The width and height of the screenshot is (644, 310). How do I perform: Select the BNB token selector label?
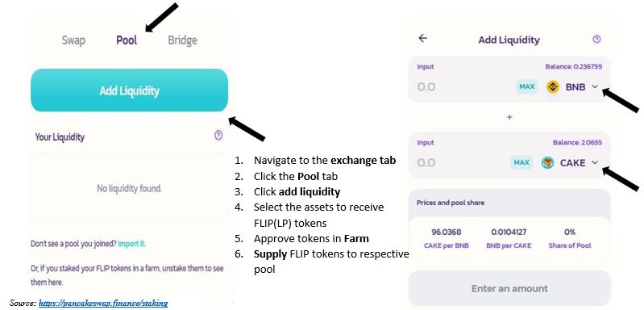coord(575,86)
